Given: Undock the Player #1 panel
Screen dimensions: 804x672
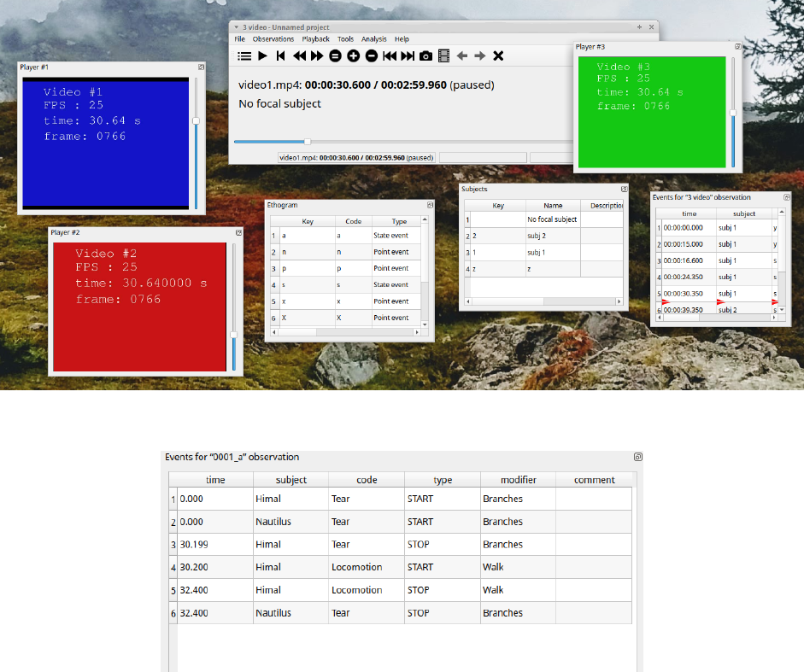Looking at the screenshot, I should [201, 67].
